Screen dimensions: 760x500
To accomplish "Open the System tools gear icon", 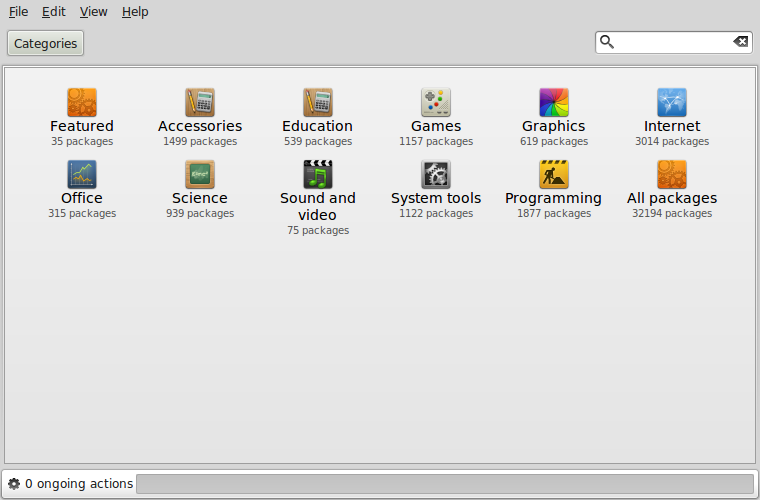I will pyautogui.click(x=436, y=174).
